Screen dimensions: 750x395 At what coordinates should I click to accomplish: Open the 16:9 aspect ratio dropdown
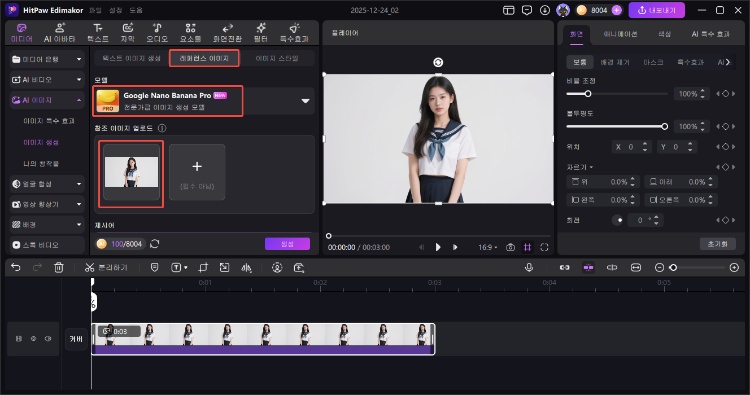point(488,247)
